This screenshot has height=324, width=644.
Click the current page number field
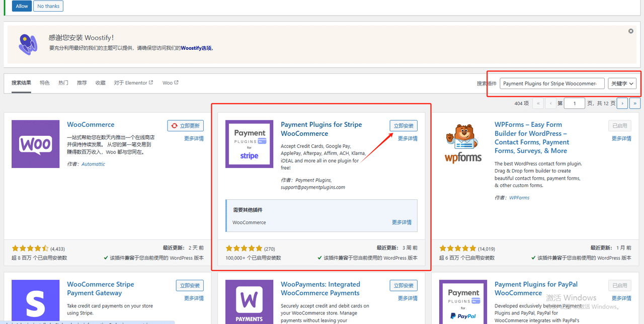tap(574, 103)
